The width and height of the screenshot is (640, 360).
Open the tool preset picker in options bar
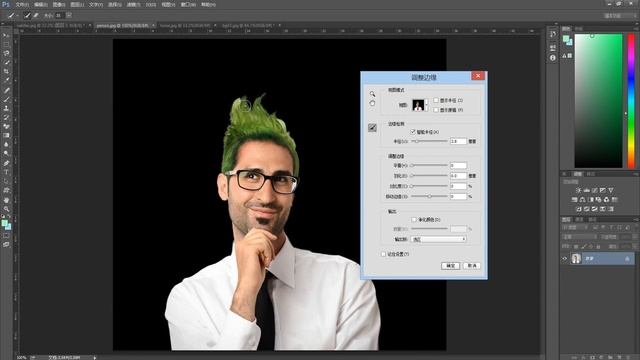click(13, 16)
